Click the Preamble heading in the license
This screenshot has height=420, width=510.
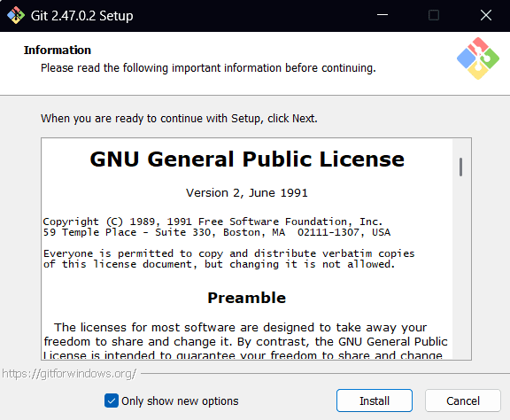pyautogui.click(x=247, y=298)
